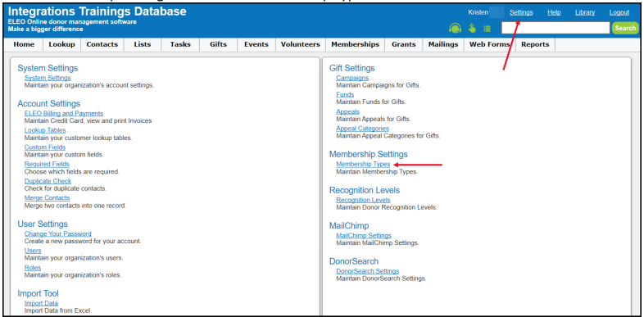The image size is (644, 317).
Task: Click the 'User Settings' section heading
Action: tap(43, 224)
